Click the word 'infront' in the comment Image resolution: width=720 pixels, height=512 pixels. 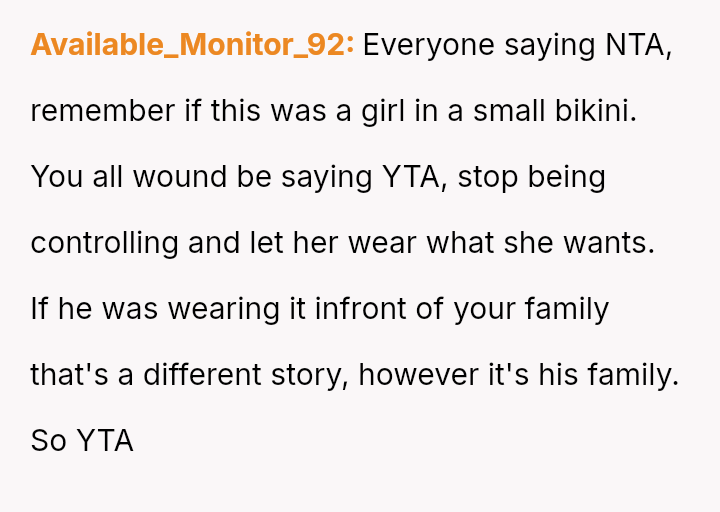[360, 309]
